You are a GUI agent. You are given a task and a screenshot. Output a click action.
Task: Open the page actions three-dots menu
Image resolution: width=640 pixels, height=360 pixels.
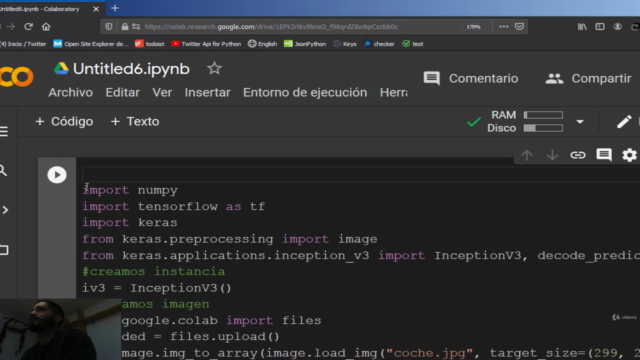click(x=504, y=27)
